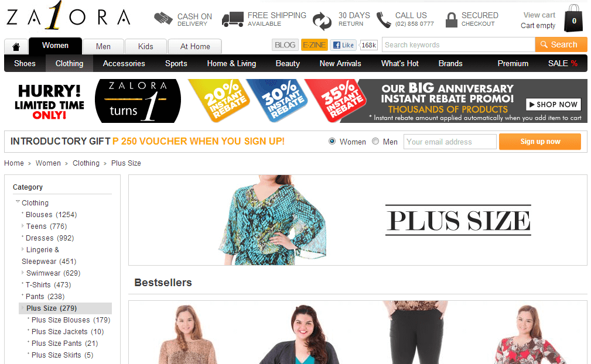Viewport: 591px width, 364px height.
Task: Click the Facebook Like button
Action: [343, 45]
